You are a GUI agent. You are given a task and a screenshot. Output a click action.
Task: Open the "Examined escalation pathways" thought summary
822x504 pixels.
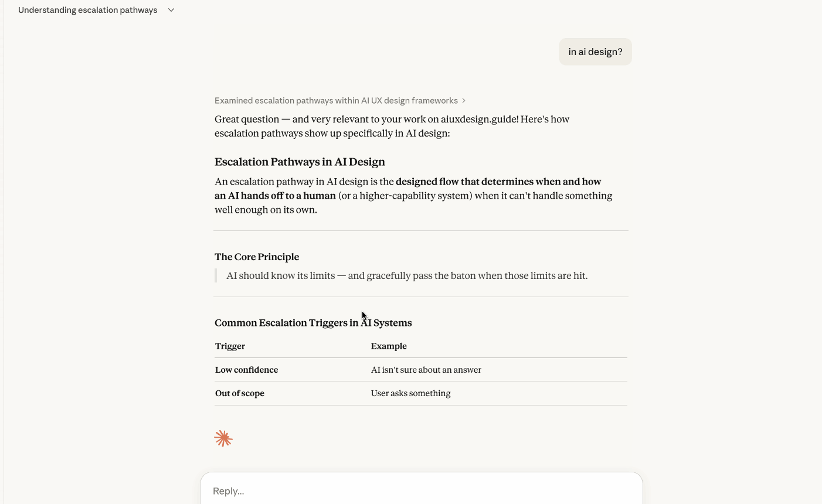[x=336, y=101]
